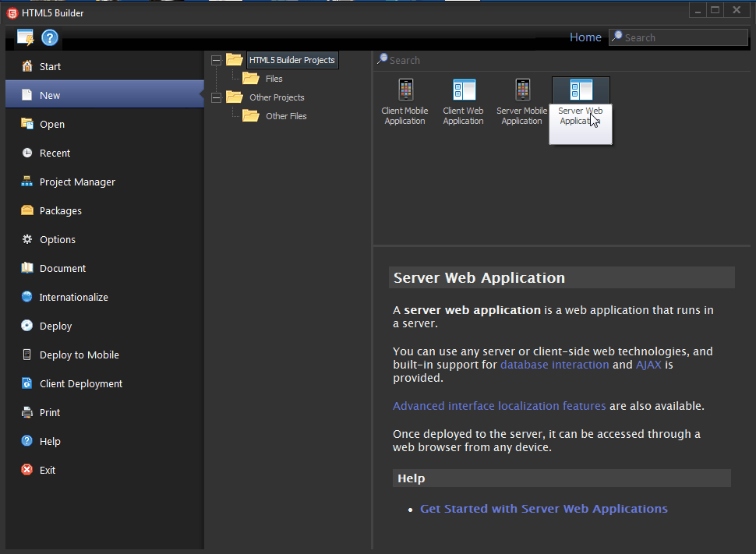The height and width of the screenshot is (554, 756).
Task: Click the Print sidebar entry
Action: coord(104,412)
